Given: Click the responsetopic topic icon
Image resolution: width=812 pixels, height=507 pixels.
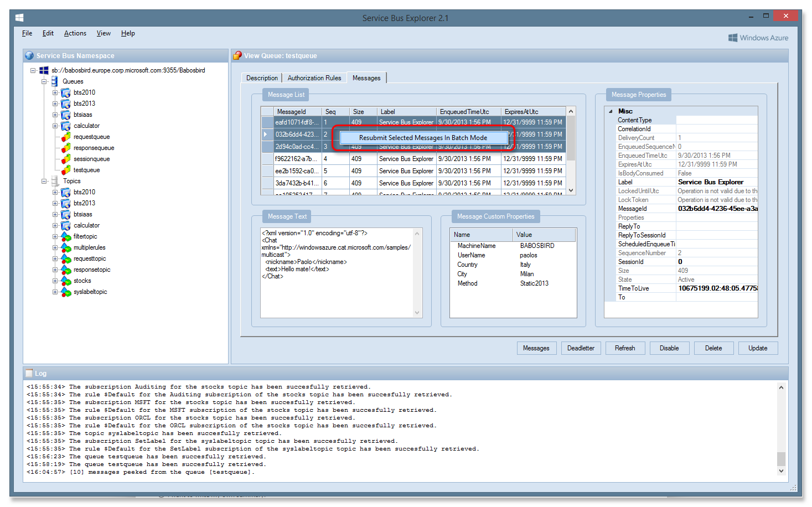Looking at the screenshot, I should [x=66, y=270].
